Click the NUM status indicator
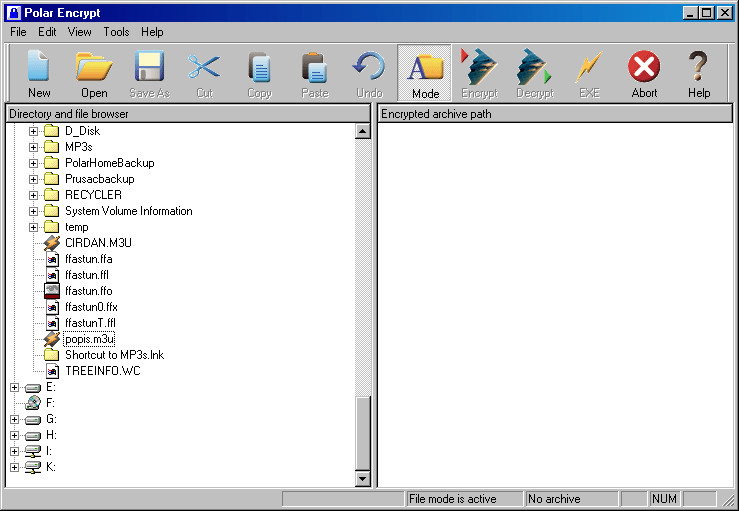 (664, 499)
